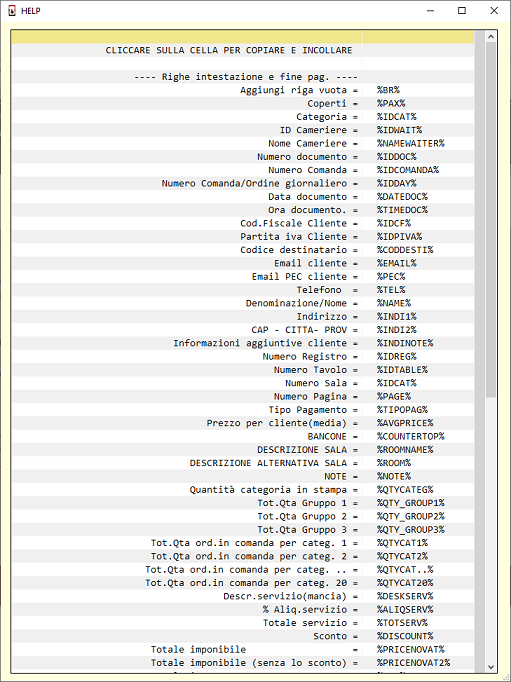Select the %EMAIL% cell

(x=418, y=263)
